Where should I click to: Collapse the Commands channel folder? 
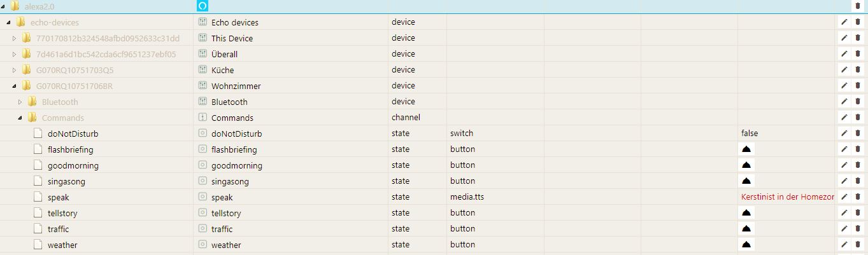tap(20, 118)
